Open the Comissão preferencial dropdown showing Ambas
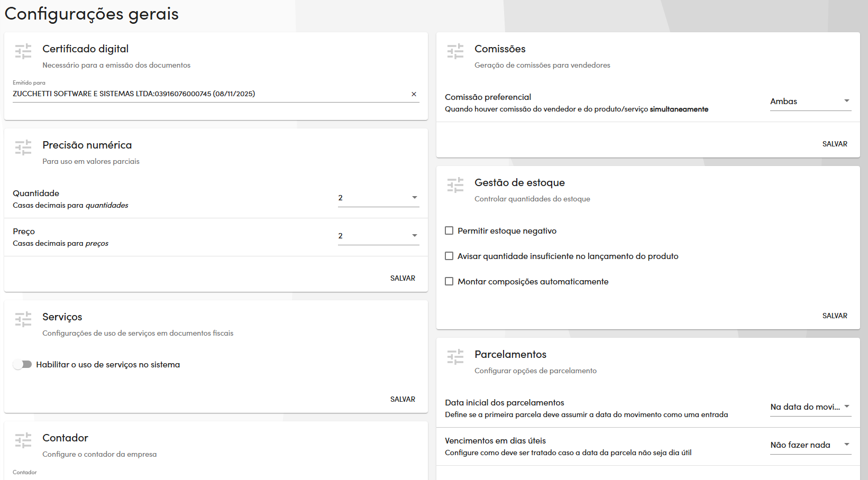This screenshot has height=480, width=868. (x=810, y=101)
